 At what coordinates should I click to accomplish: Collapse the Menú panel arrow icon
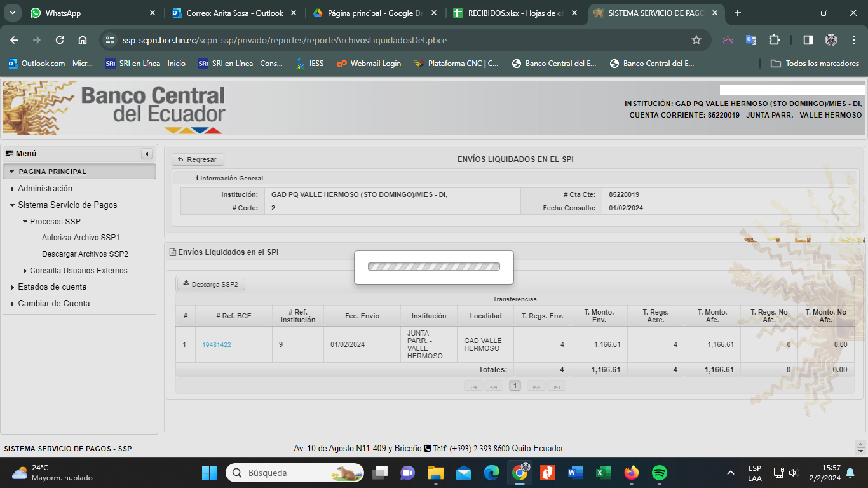pyautogui.click(x=147, y=154)
